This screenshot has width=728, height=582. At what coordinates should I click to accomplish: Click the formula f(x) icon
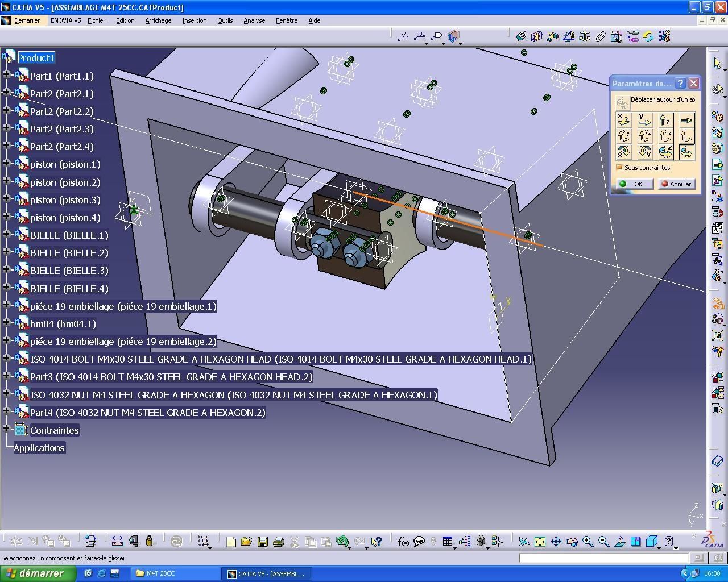[403, 542]
